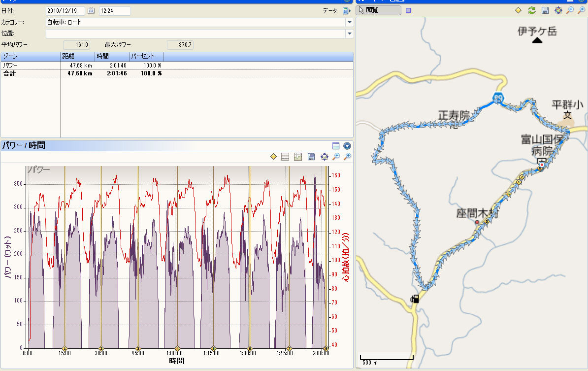Zoom in on the route map
This screenshot has height=371, width=588.
(582, 10)
